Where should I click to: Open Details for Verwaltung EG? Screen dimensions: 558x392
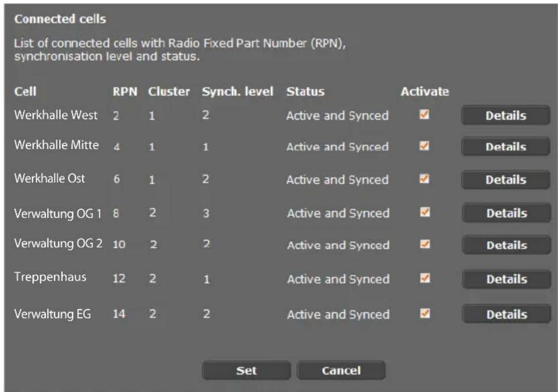[506, 314]
